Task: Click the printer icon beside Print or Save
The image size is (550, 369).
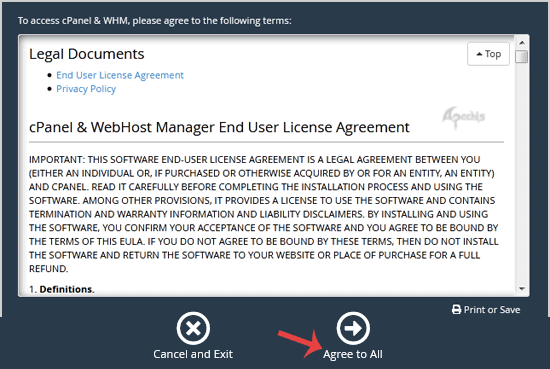Action: coord(456,309)
